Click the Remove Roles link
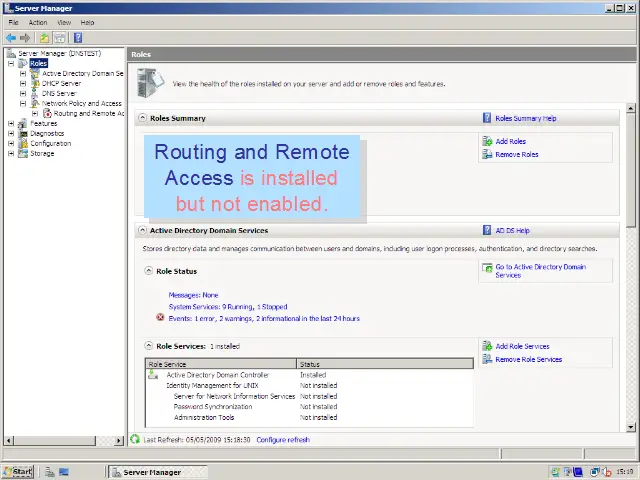Image resolution: width=640 pixels, height=480 pixels. click(x=517, y=154)
